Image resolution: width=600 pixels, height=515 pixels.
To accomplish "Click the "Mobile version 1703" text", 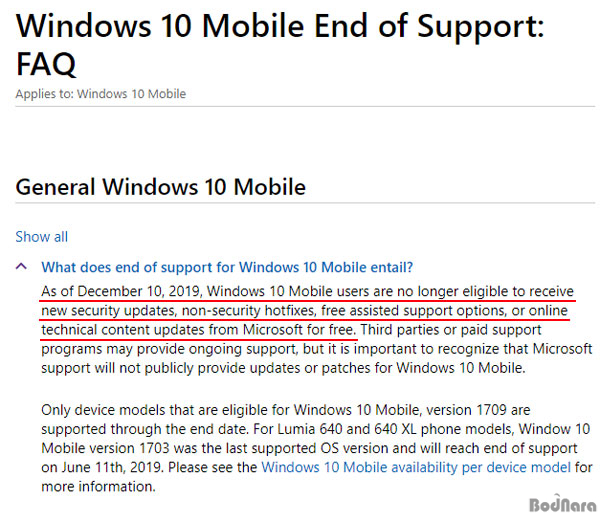I will [106, 448].
